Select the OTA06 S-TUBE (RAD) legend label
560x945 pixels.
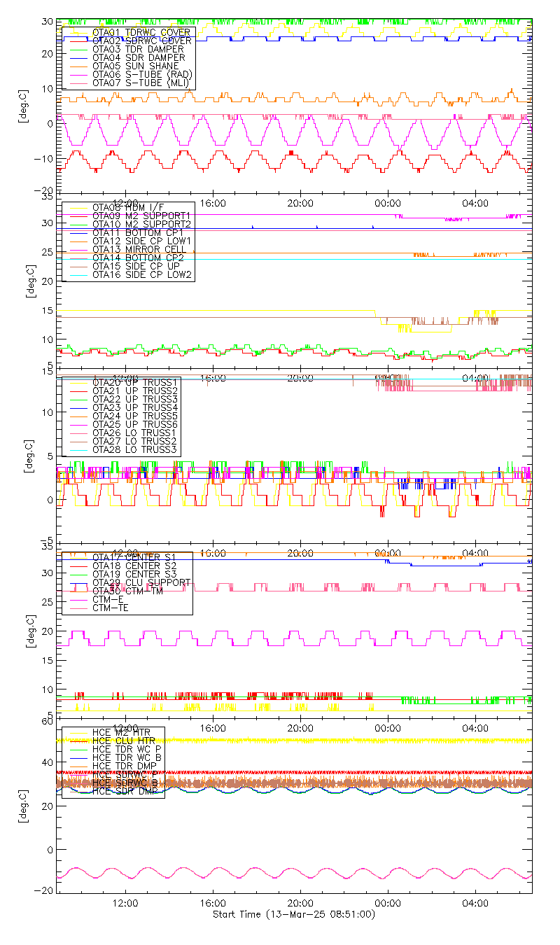[142, 74]
